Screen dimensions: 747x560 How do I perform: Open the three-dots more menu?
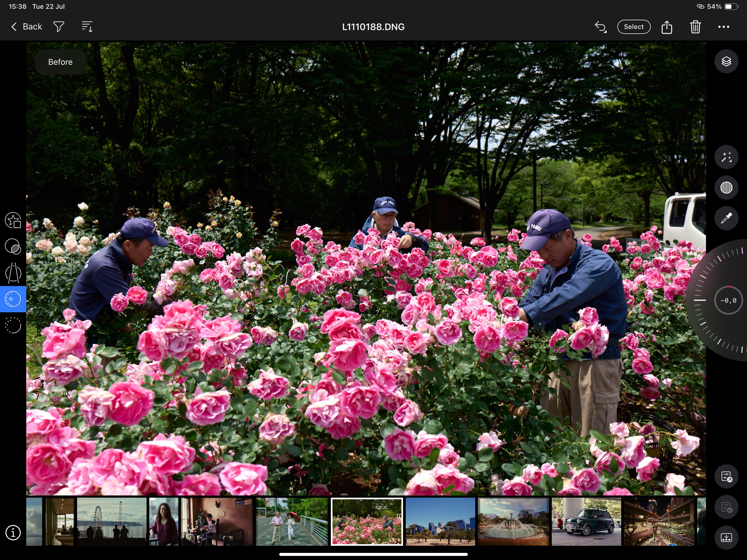pyautogui.click(x=723, y=27)
